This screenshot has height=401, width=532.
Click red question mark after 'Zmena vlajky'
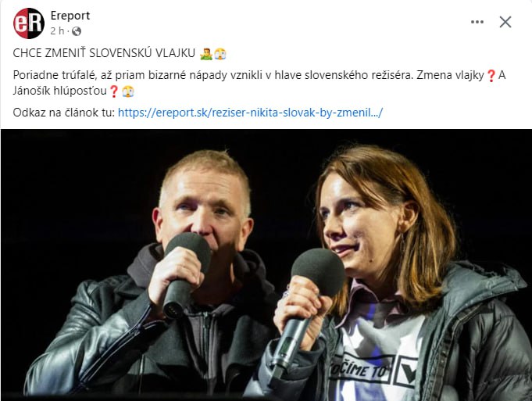(491, 75)
